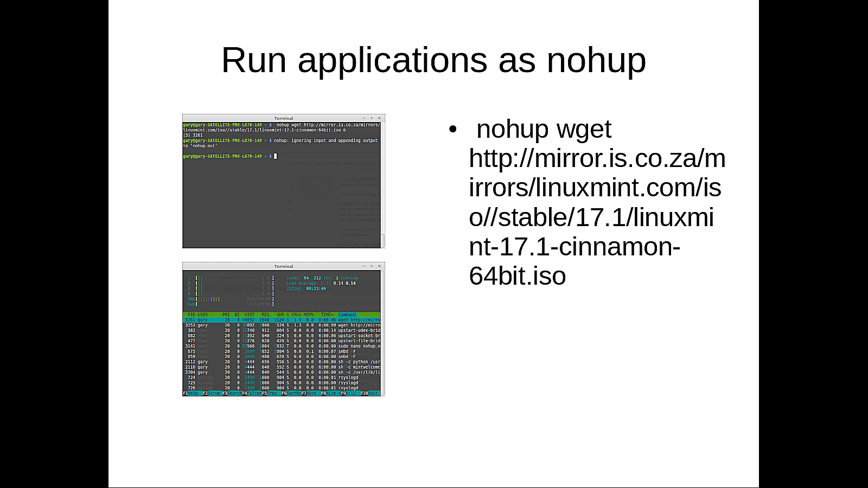Maximize the htop Terminal window

372,266
